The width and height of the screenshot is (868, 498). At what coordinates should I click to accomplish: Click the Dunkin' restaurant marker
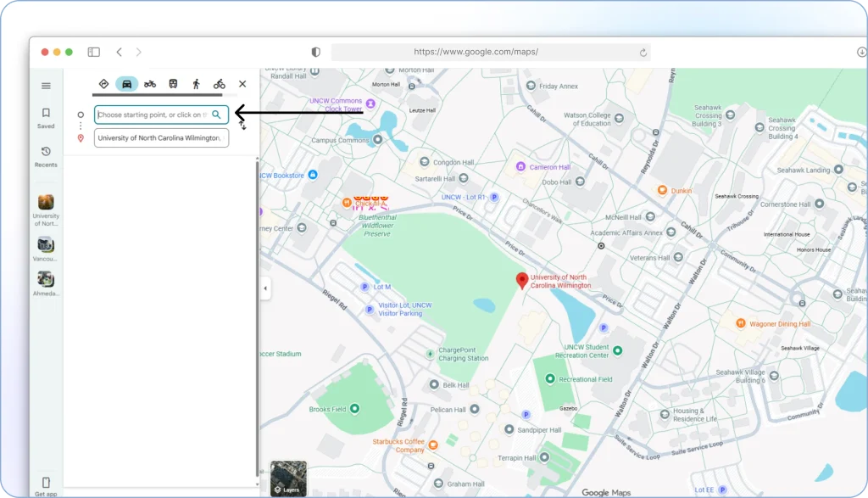pyautogui.click(x=662, y=190)
